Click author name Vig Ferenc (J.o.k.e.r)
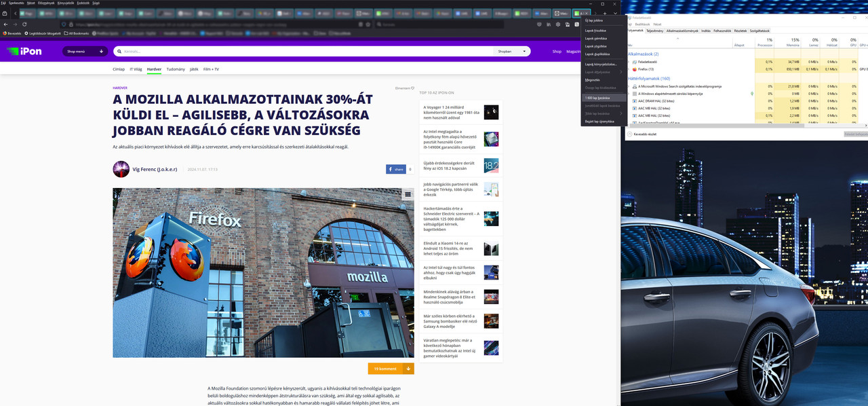 coord(155,169)
